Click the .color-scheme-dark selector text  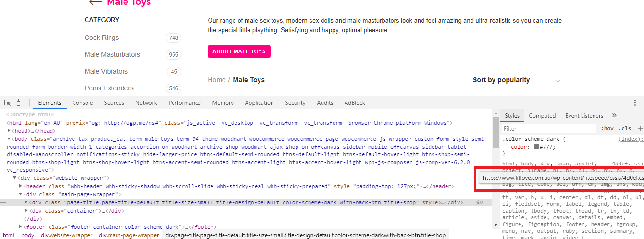click(x=532, y=139)
